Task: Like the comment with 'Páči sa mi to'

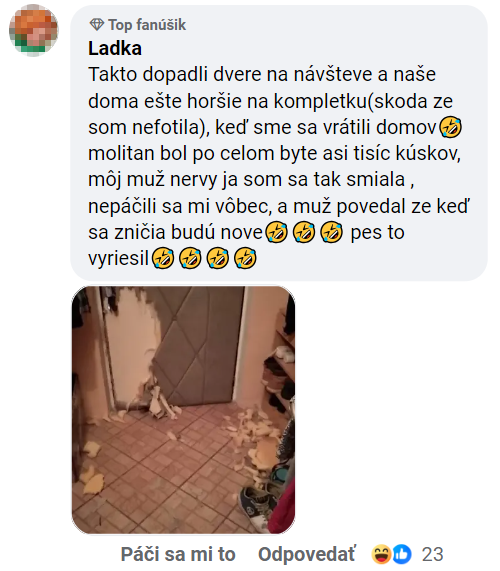Action: [x=178, y=554]
